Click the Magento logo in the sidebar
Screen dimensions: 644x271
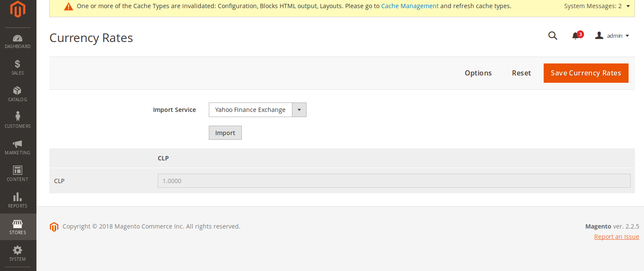pos(18,10)
